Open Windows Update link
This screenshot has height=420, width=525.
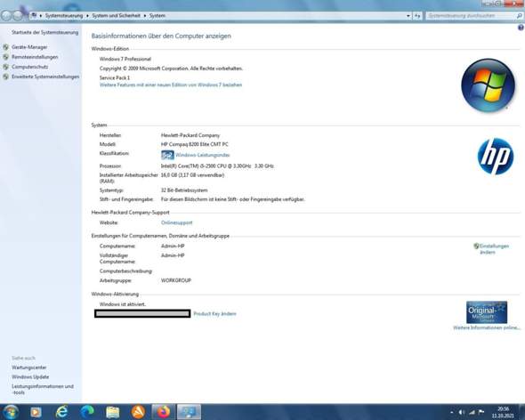30,376
